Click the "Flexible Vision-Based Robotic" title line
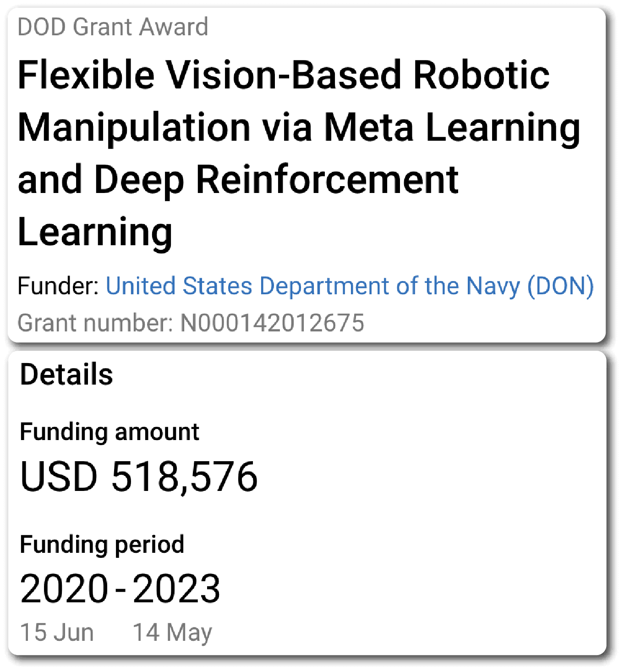The image size is (624, 672). [283, 75]
